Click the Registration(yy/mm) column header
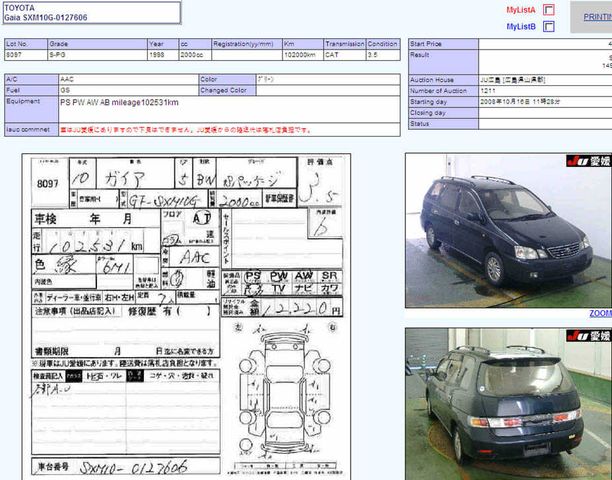The height and width of the screenshot is (480, 612). pos(247,44)
